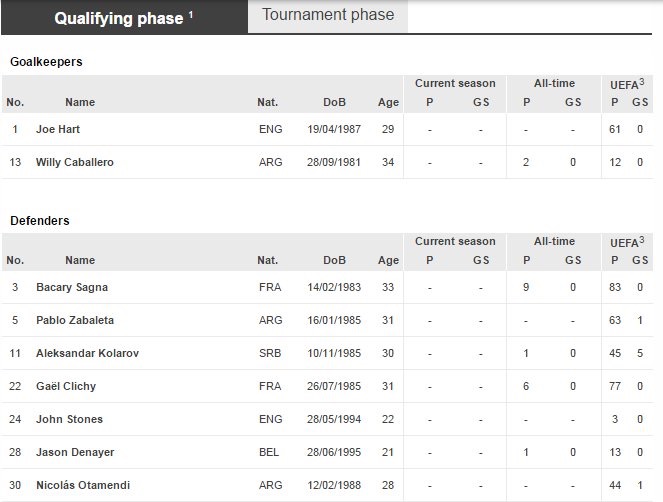Viewport: 663px width, 502px height.
Task: Click the Current season header under Goalkeepers
Action: click(x=455, y=83)
